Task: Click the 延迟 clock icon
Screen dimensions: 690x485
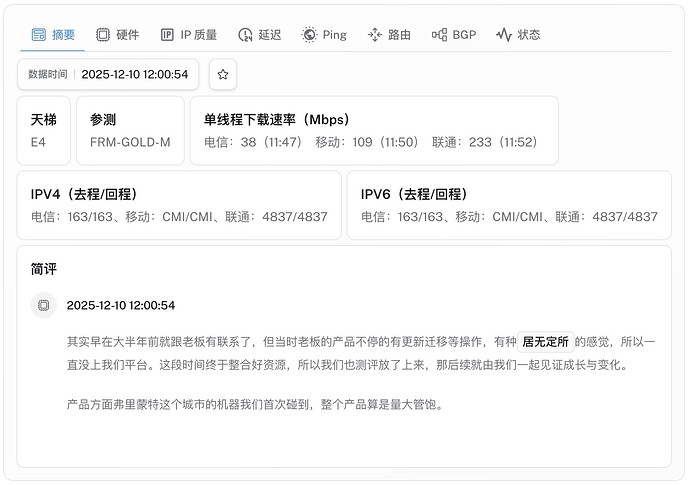Action: coord(245,35)
